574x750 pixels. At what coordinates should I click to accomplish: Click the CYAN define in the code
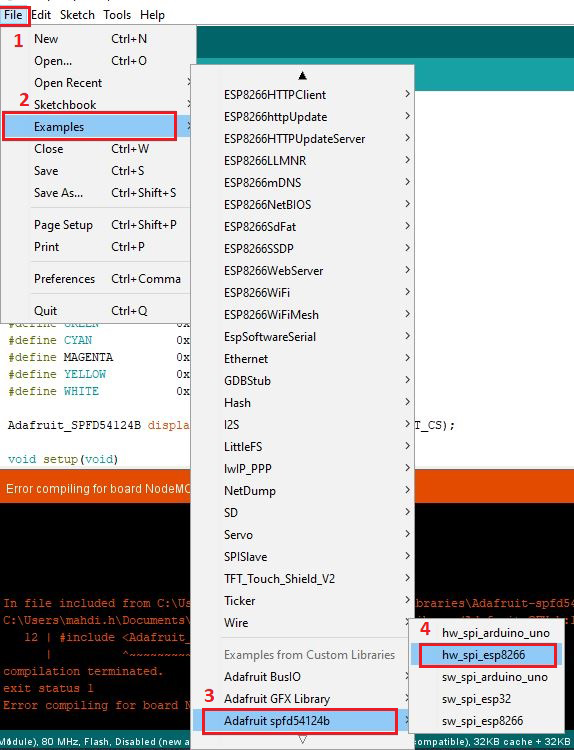tap(78, 340)
